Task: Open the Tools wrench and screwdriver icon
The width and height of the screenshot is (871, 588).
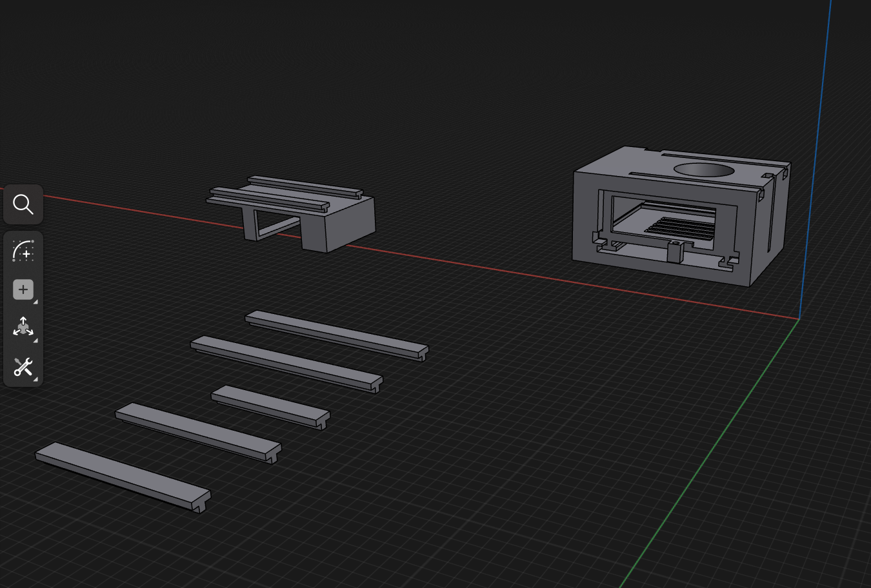Action: click(23, 367)
